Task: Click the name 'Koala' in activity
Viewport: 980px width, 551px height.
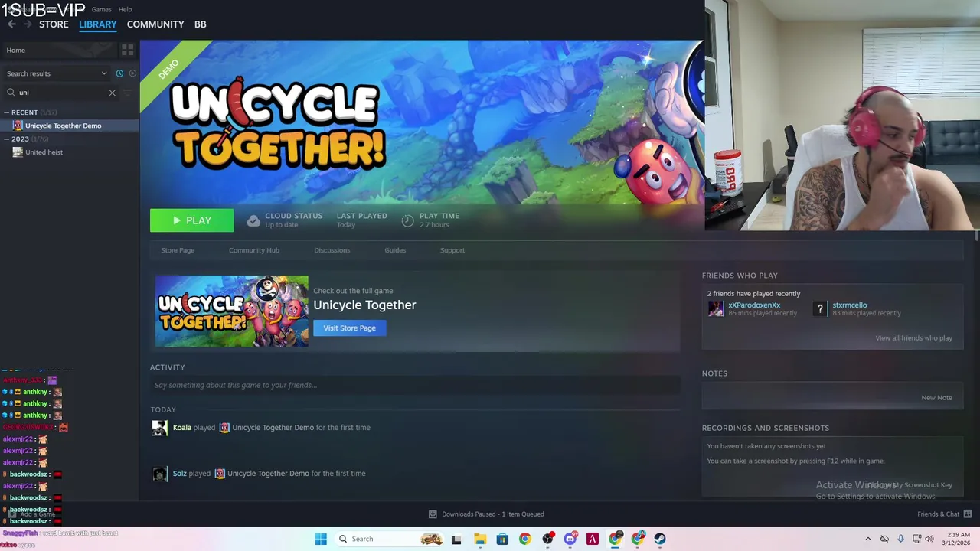Action: (x=181, y=428)
